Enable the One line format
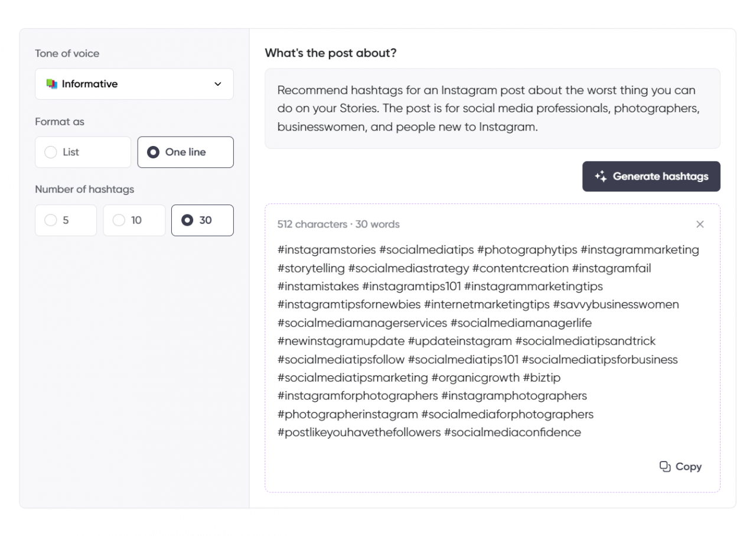This screenshot has width=756, height=536. point(185,152)
